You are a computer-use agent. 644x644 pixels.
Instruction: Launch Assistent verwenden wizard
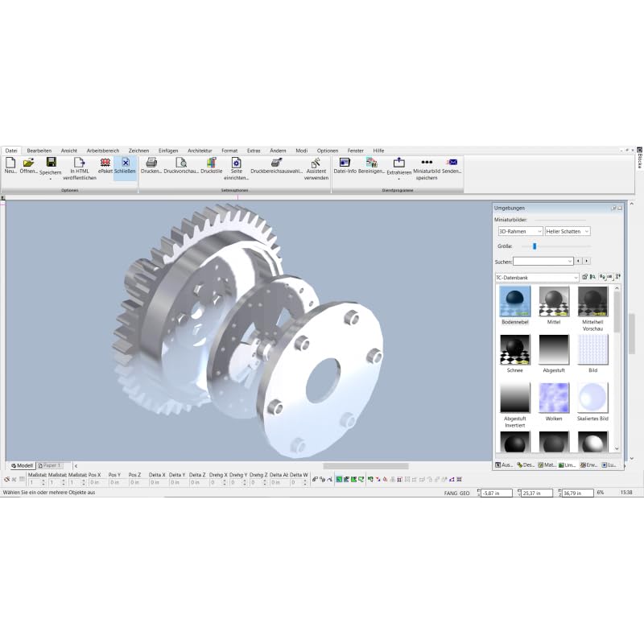316,163
